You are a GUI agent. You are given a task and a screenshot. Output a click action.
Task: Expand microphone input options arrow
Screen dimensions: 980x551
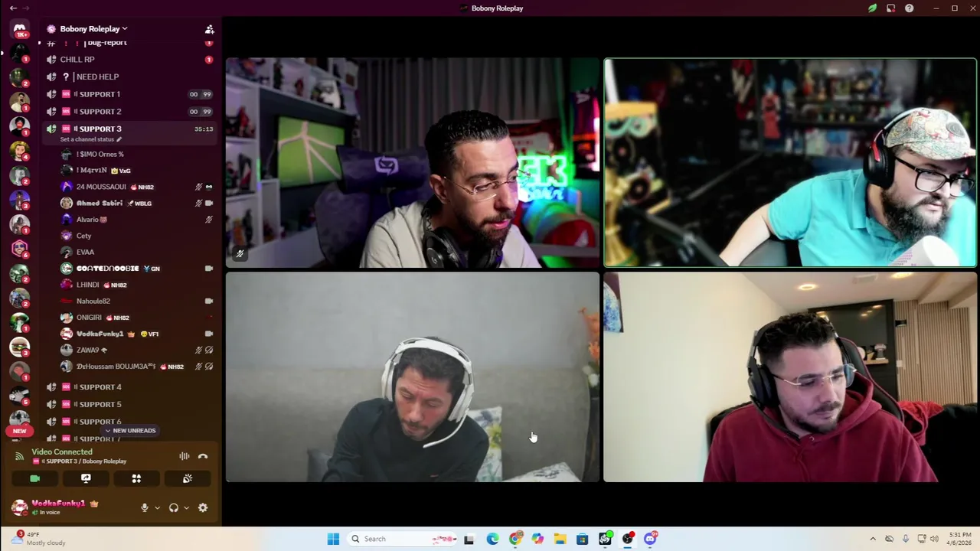click(x=157, y=507)
